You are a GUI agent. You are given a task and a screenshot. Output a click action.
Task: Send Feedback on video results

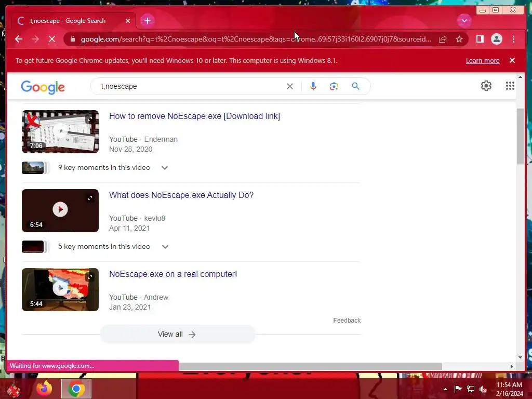(x=347, y=321)
